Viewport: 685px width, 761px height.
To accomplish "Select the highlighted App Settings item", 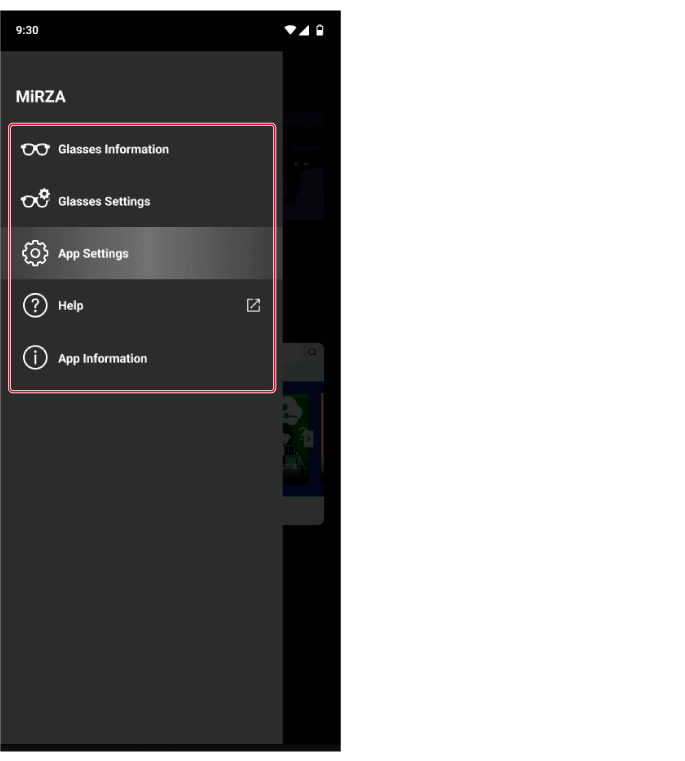I will click(142, 253).
